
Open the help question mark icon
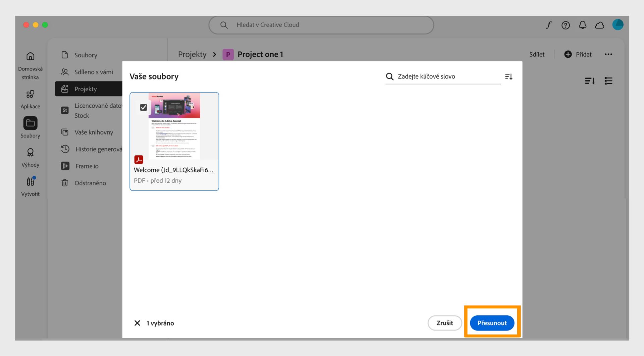(x=566, y=25)
